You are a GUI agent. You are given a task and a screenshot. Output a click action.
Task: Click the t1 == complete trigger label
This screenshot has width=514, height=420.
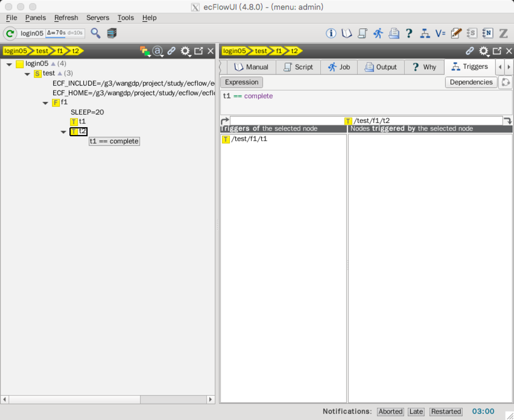tap(114, 142)
